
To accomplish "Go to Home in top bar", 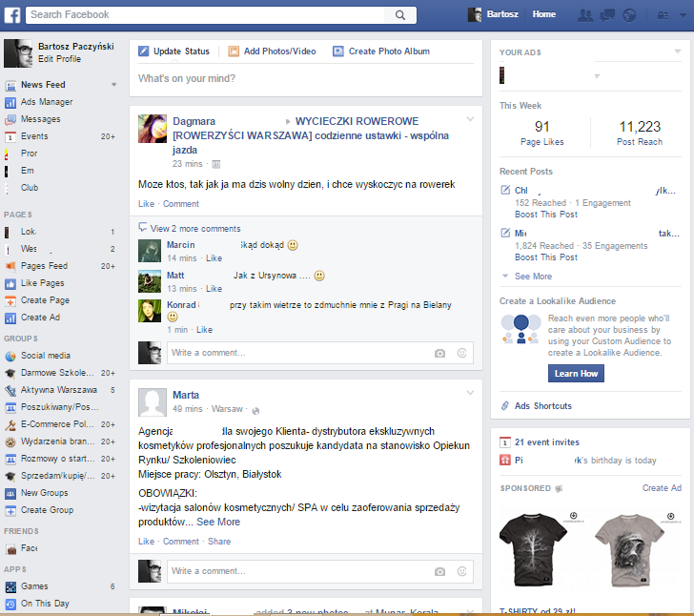I will coord(544,14).
